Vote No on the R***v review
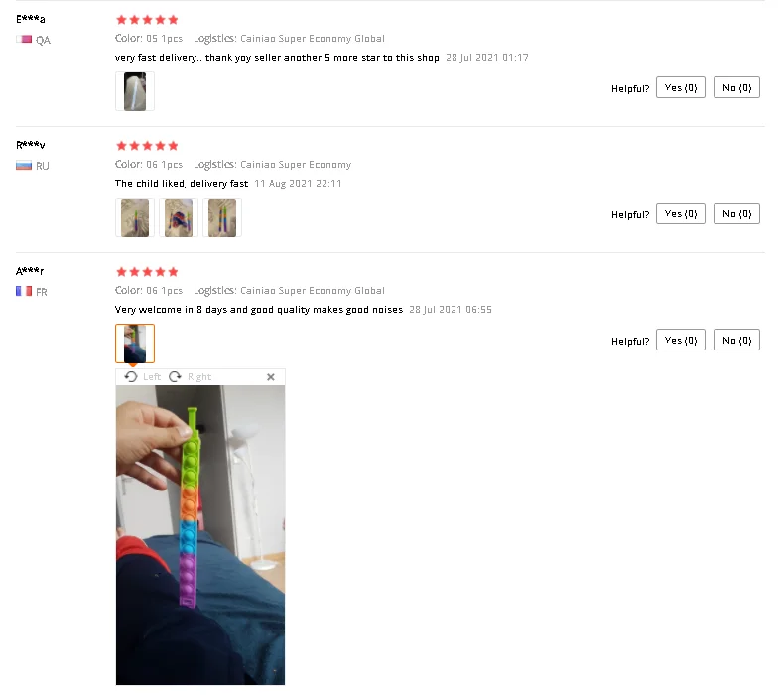Screen dimensions: 780x700 [x=736, y=213]
